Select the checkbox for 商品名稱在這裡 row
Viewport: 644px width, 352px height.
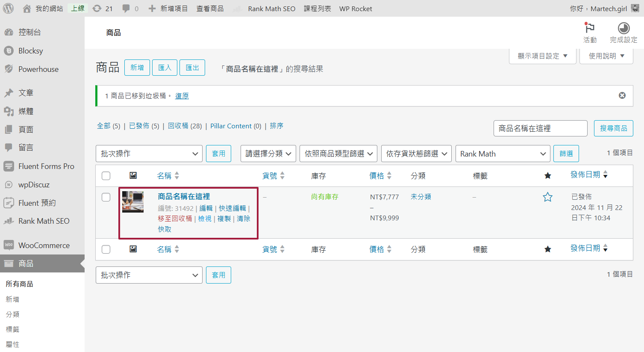click(x=106, y=197)
